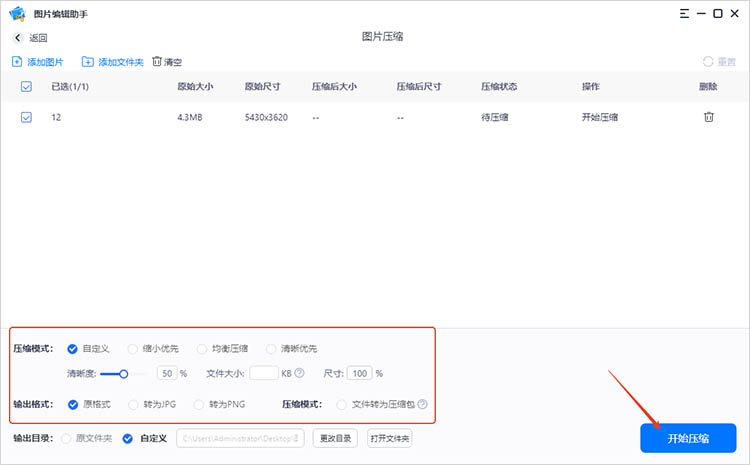Click help icon next to 文件大小 KB
Screen dimensions: 750x465
pos(299,373)
